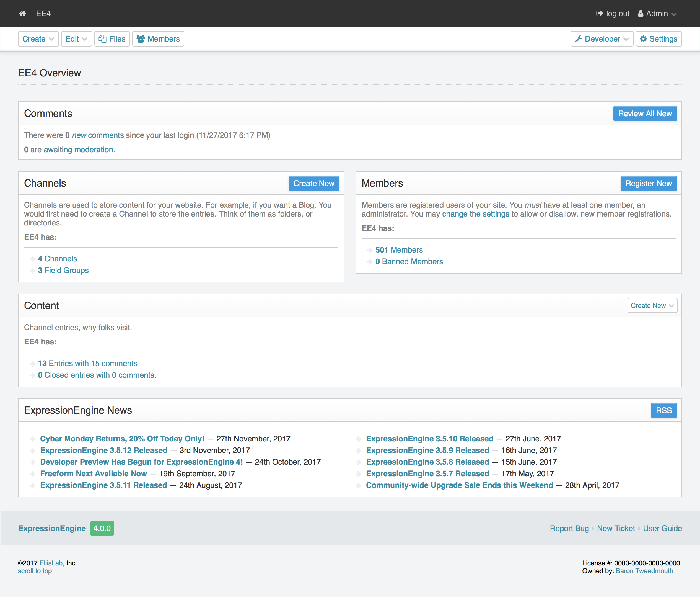Open Freeform Next Available Now news
Image resolution: width=700 pixels, height=597 pixels.
coord(94,474)
